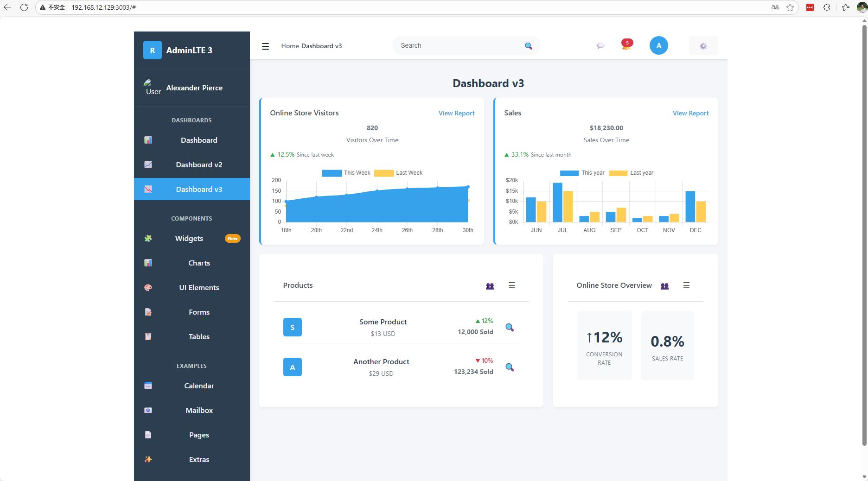868x481 pixels.
Task: Select Dashboard v2 in sidebar
Action: coord(199,165)
